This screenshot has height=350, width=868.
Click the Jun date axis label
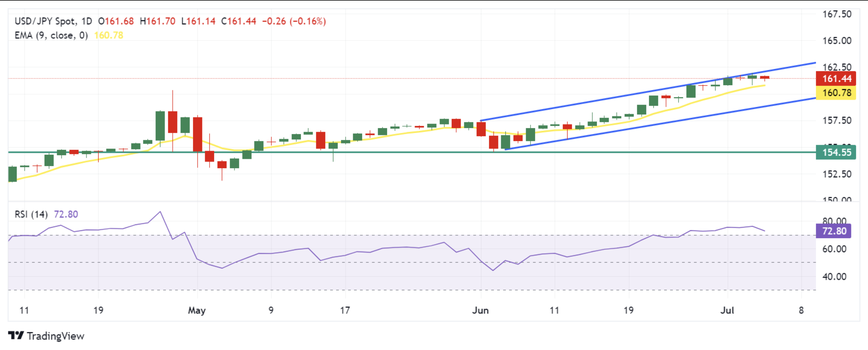pyautogui.click(x=480, y=310)
